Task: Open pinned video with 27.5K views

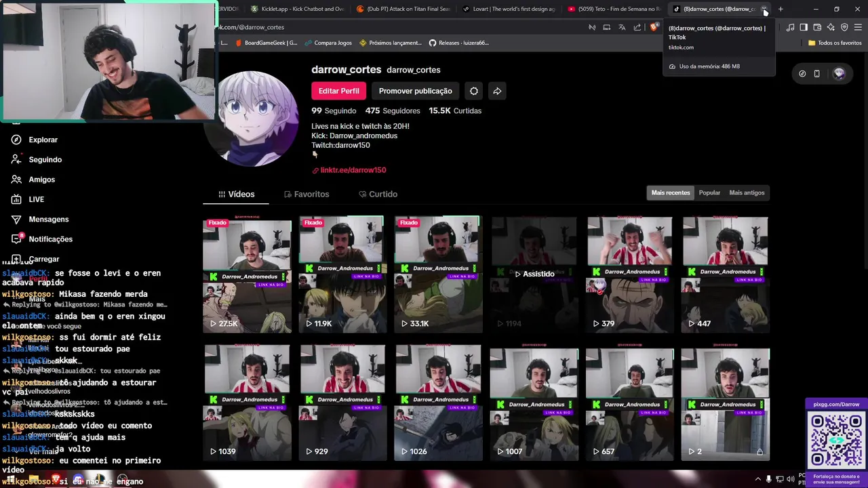Action: coord(247,274)
